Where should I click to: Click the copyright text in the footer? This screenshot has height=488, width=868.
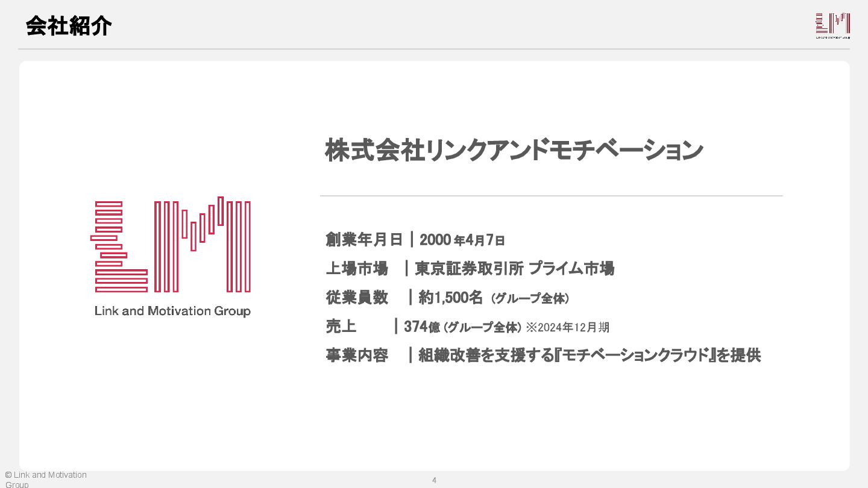tap(46, 480)
